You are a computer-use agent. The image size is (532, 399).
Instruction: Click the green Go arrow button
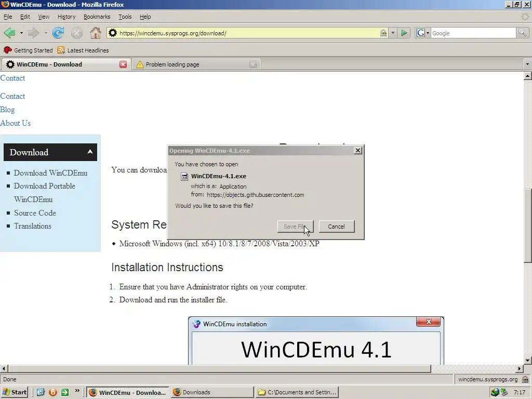404,33
